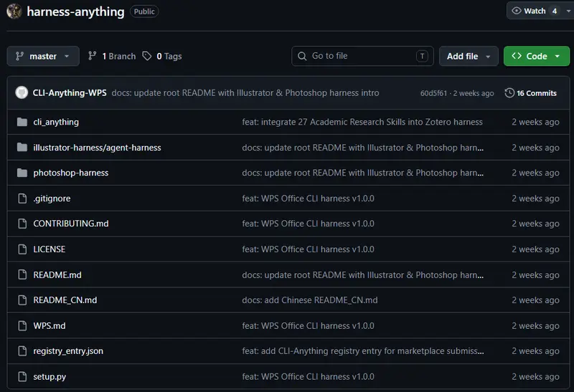The width and height of the screenshot is (574, 392).
Task: Click the Public visibility badge
Action: coord(144,11)
